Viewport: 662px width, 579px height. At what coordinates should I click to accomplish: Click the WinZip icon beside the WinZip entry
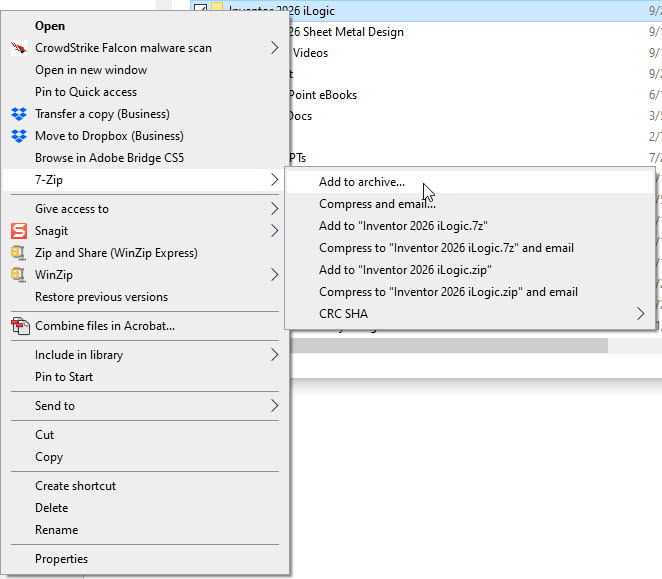19,275
